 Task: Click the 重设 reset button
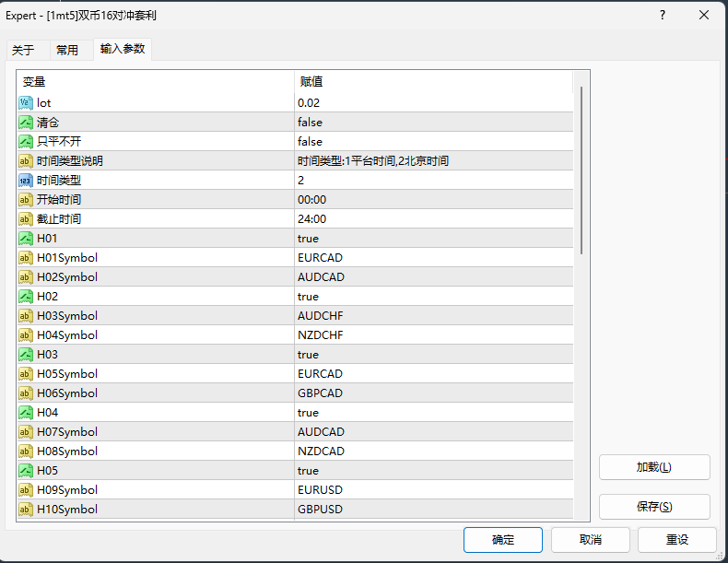pos(677,540)
